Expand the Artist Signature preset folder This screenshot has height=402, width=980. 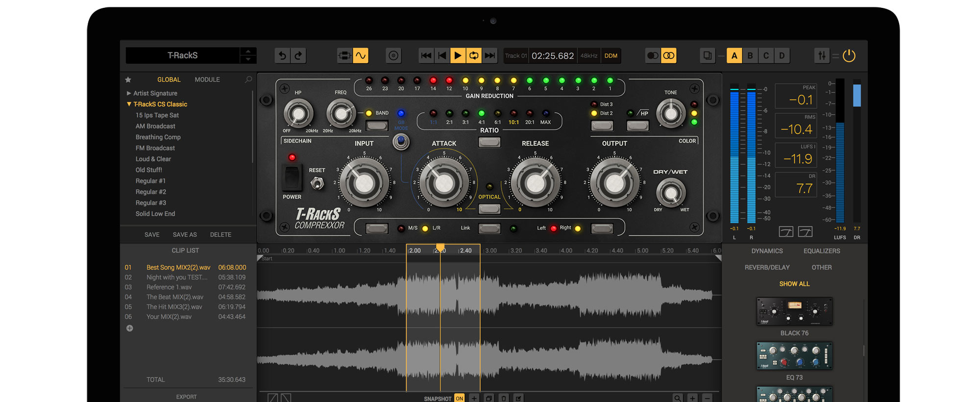[x=129, y=93]
